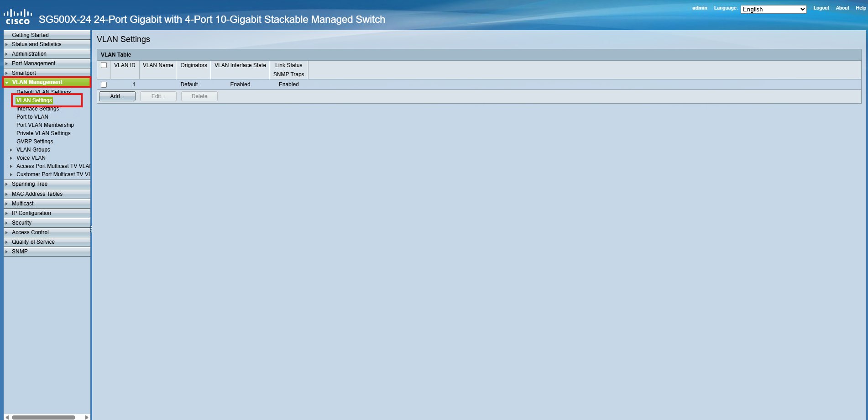Expand the SNMP navigation section

[6, 251]
